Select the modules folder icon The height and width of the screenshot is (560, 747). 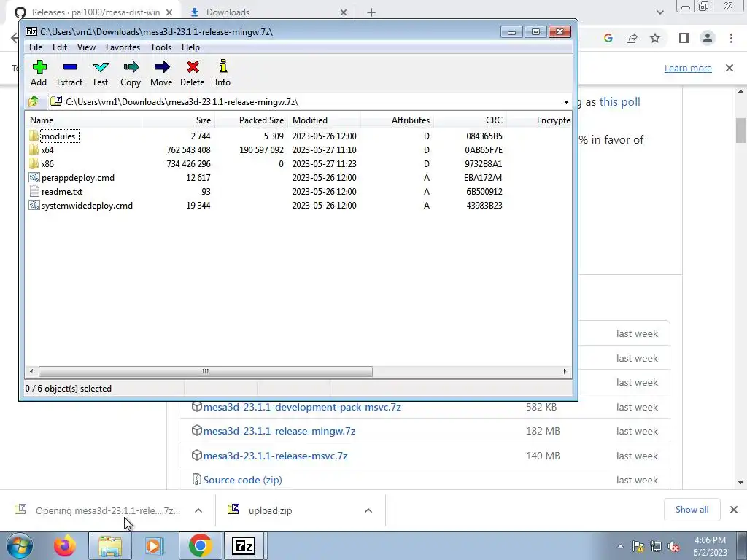pos(34,136)
